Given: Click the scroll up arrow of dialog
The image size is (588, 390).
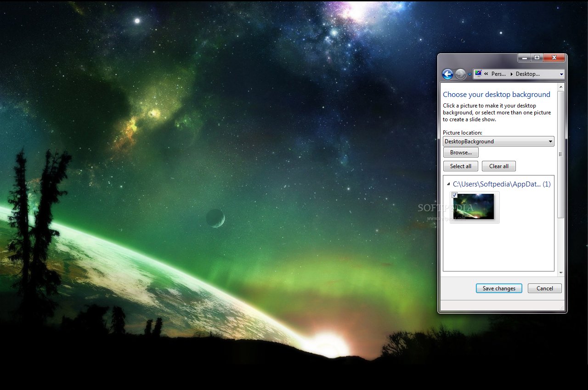Looking at the screenshot, I should point(561,86).
